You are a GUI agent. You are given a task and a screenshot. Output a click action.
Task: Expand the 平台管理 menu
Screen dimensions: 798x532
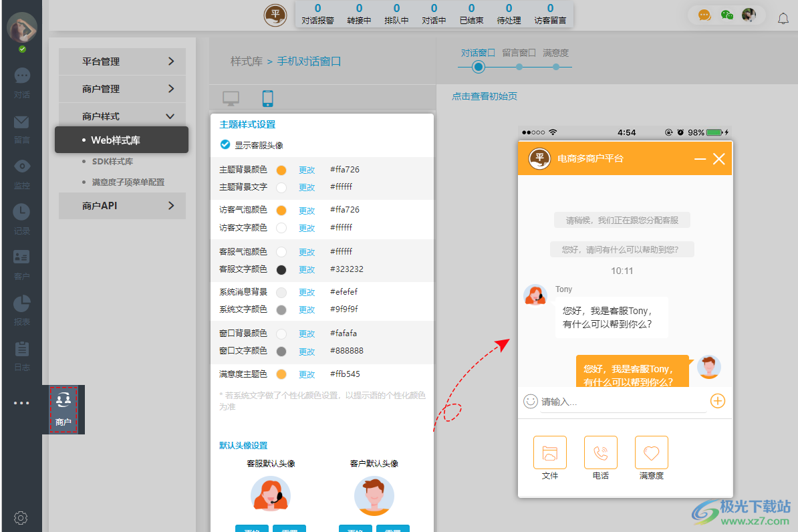coord(122,61)
